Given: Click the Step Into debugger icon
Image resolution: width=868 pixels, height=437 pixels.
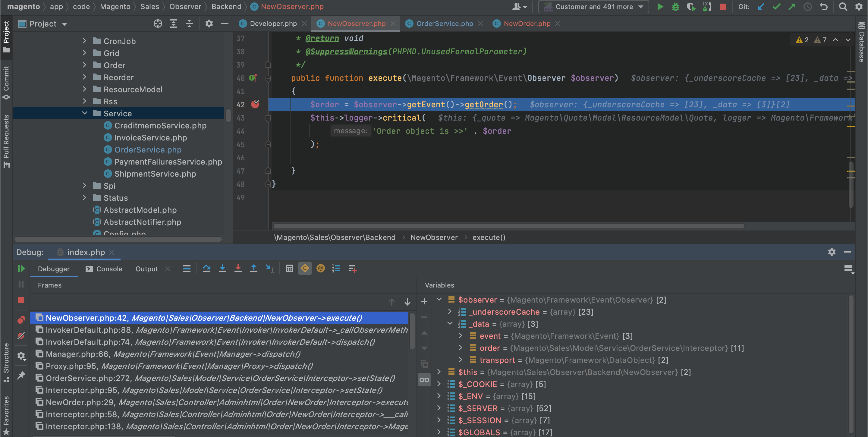Looking at the screenshot, I should click(222, 269).
